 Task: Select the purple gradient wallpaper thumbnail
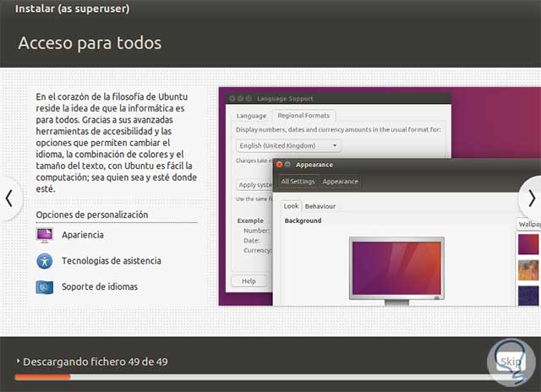click(x=528, y=244)
